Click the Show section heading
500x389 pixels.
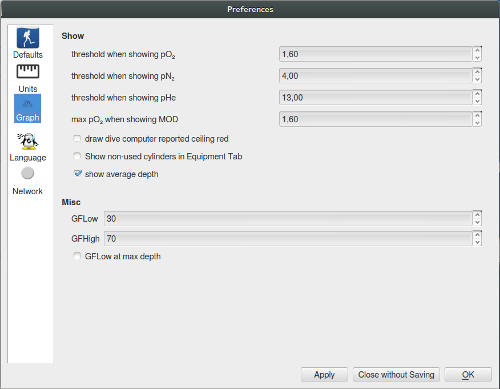[73, 36]
